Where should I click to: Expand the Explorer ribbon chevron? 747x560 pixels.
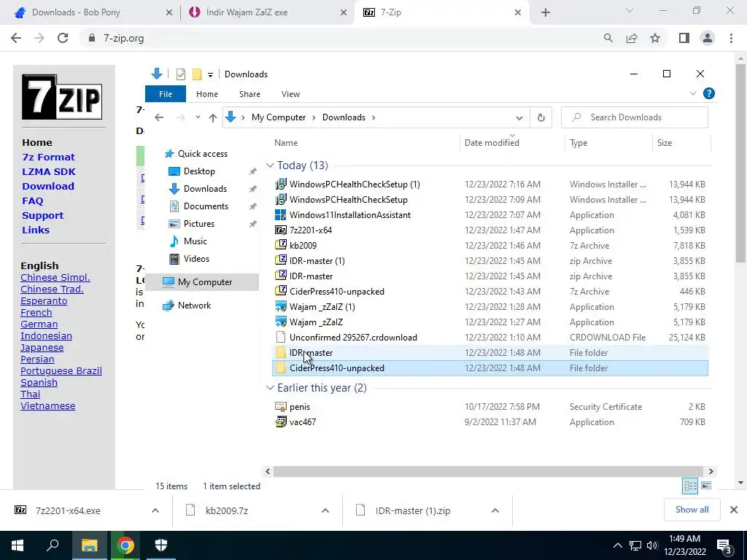(693, 94)
